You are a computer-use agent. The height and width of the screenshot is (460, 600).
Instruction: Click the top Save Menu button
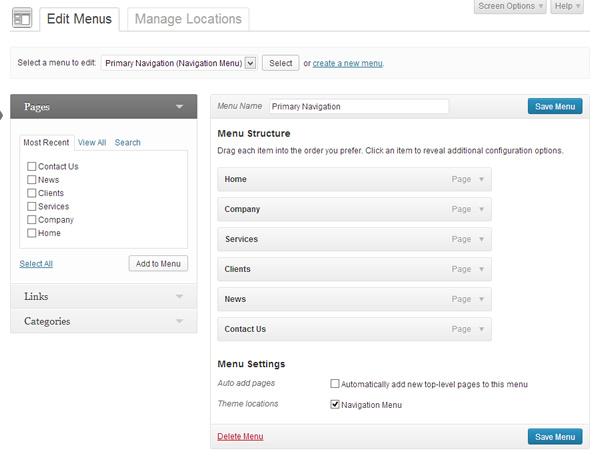554,107
